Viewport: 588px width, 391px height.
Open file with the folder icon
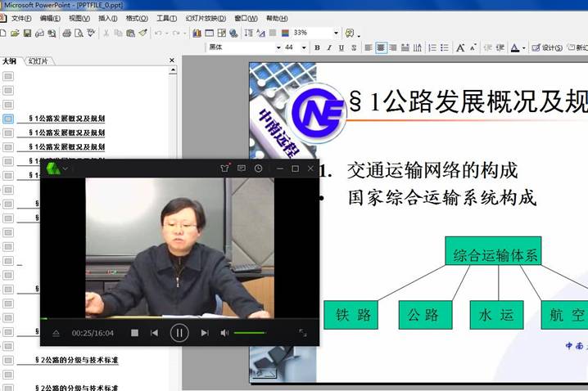pos(15,34)
